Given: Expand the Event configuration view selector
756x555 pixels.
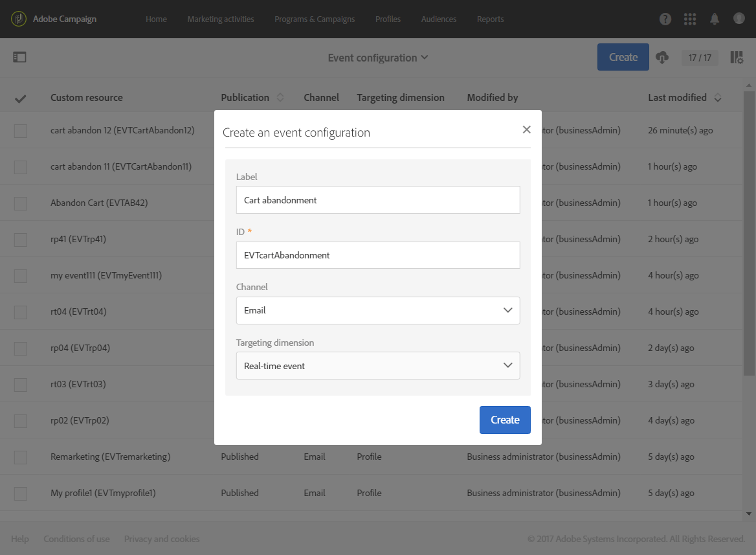Looking at the screenshot, I should pos(378,57).
